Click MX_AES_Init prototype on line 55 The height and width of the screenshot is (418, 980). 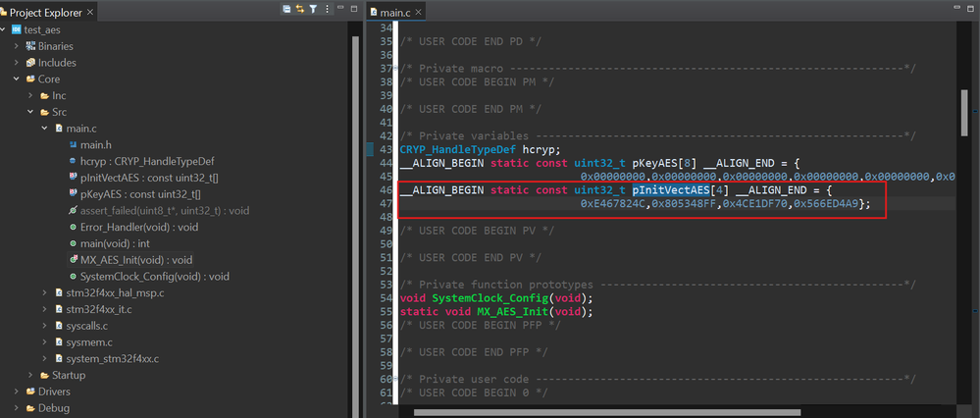(510, 311)
